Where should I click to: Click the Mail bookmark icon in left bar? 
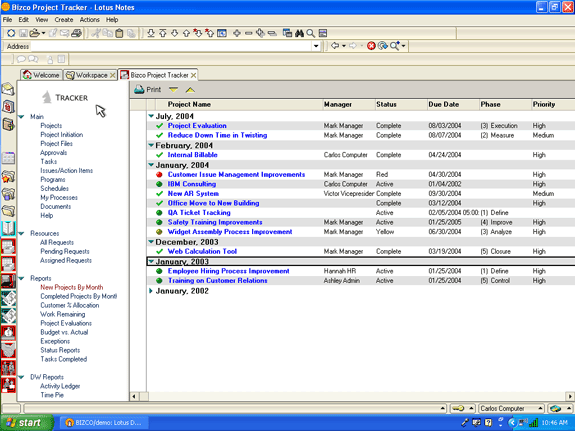pyautogui.click(x=8, y=89)
